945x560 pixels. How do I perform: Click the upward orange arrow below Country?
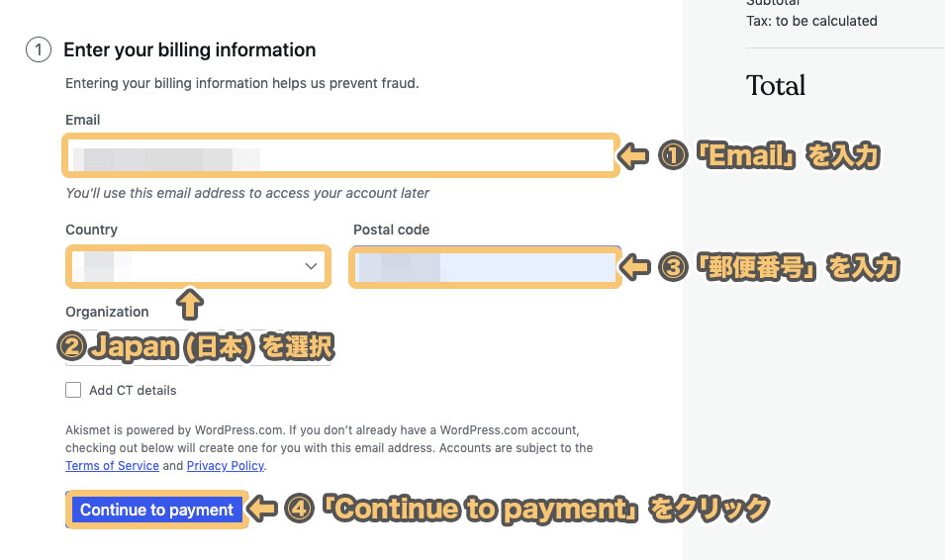pyautogui.click(x=188, y=304)
